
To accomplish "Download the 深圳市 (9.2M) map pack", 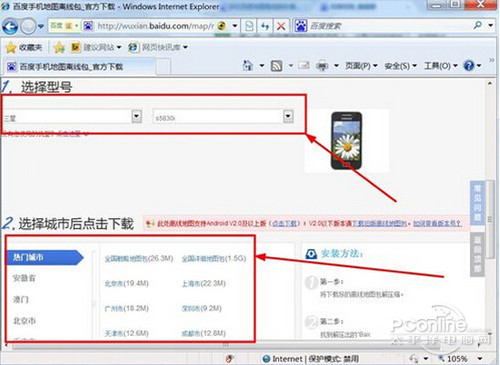I will tap(202, 308).
